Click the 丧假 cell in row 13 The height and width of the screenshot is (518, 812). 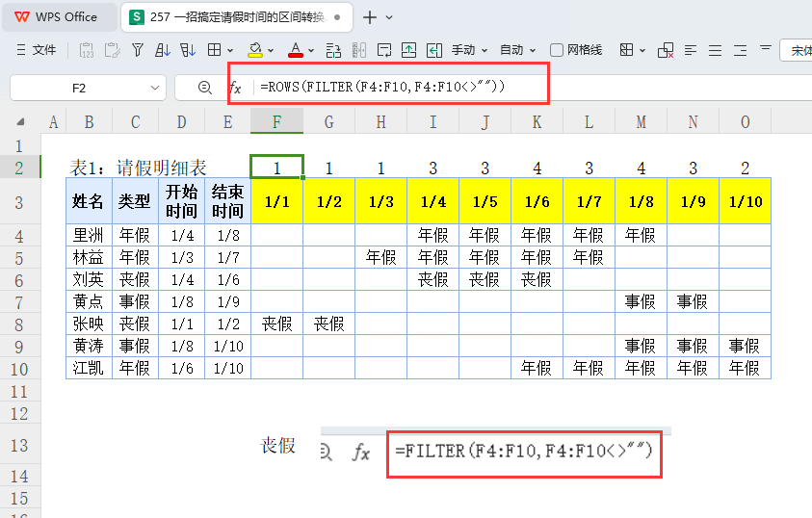point(277,445)
